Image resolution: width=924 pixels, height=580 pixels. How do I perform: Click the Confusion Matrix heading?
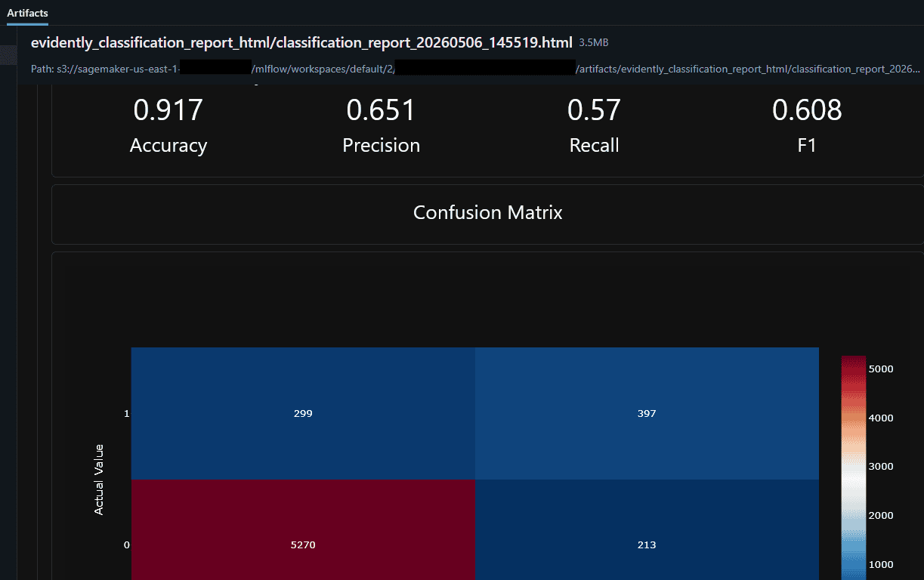(488, 212)
